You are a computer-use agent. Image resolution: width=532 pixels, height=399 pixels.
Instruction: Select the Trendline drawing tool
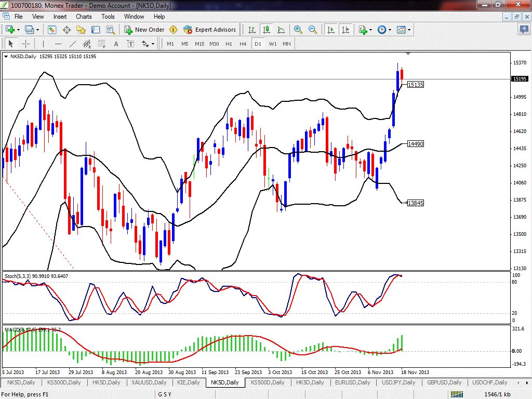[73, 44]
